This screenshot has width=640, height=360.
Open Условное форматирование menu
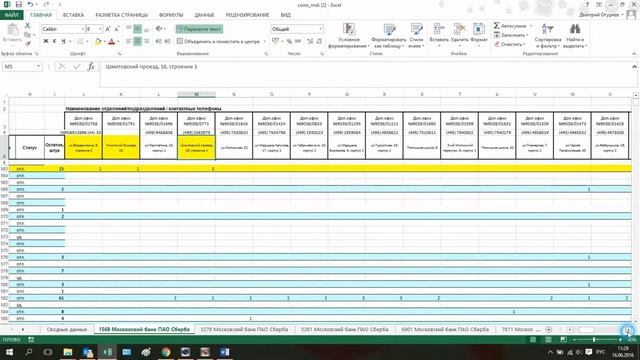point(349,36)
